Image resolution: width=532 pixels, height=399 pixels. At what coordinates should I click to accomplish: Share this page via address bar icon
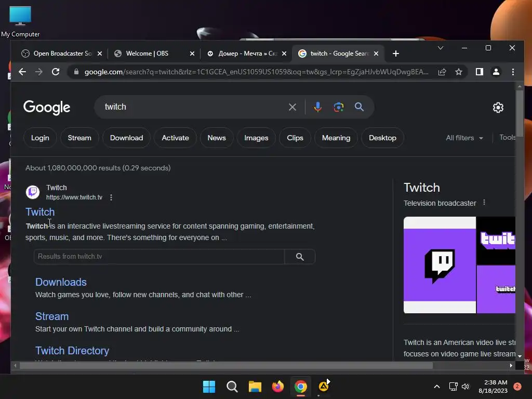[442, 72]
